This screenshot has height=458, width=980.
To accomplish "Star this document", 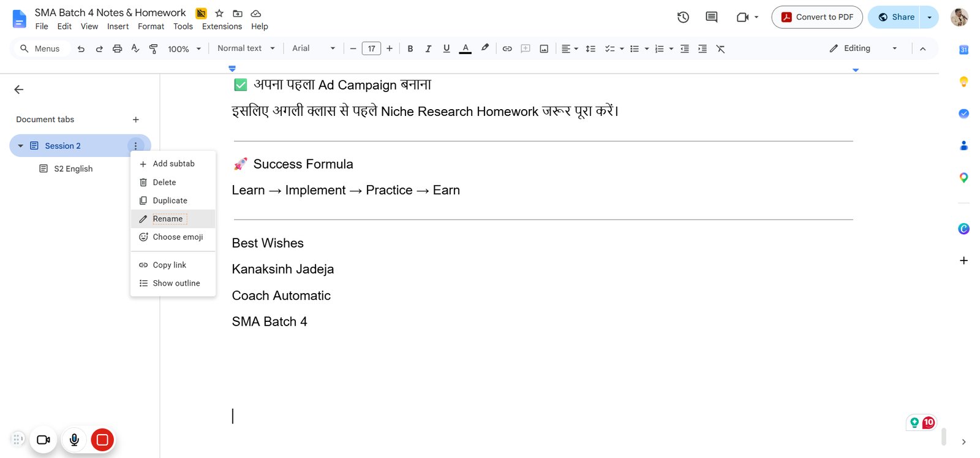I will (x=219, y=13).
